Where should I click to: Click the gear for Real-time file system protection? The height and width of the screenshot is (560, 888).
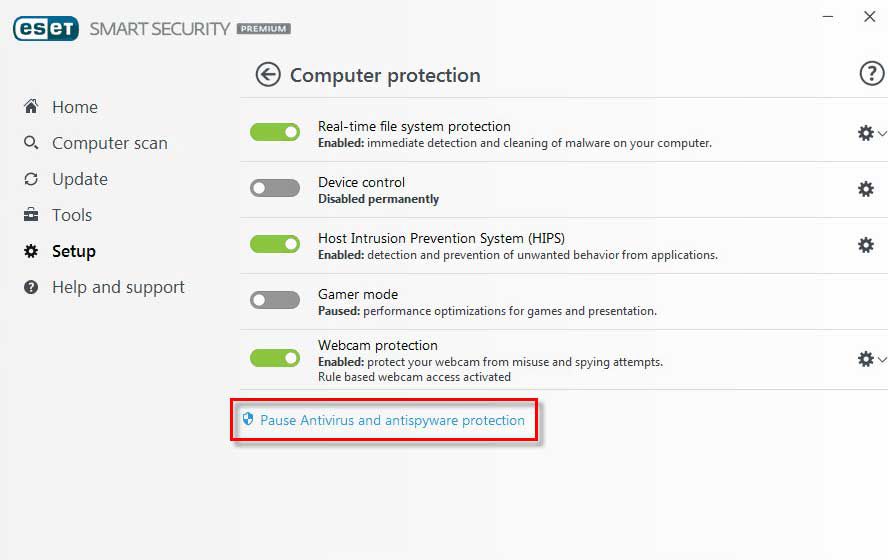pos(865,133)
